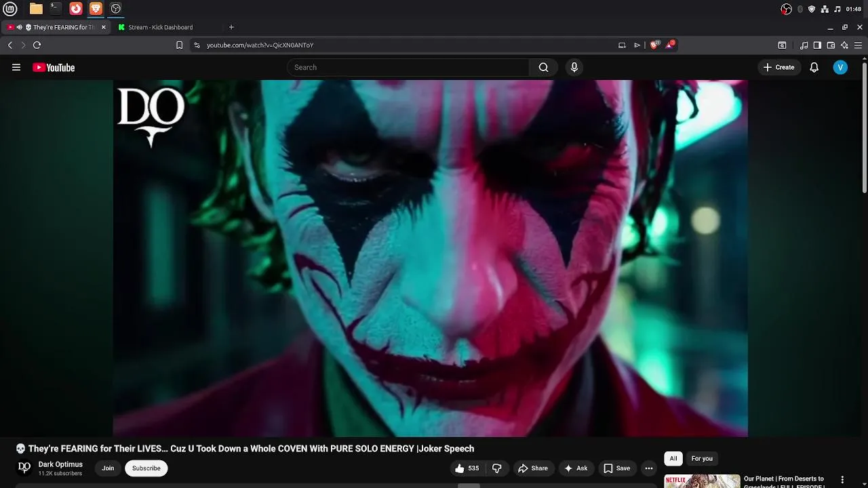Open the Files folder in the panel
Screen dimensions: 868x488
click(36, 9)
